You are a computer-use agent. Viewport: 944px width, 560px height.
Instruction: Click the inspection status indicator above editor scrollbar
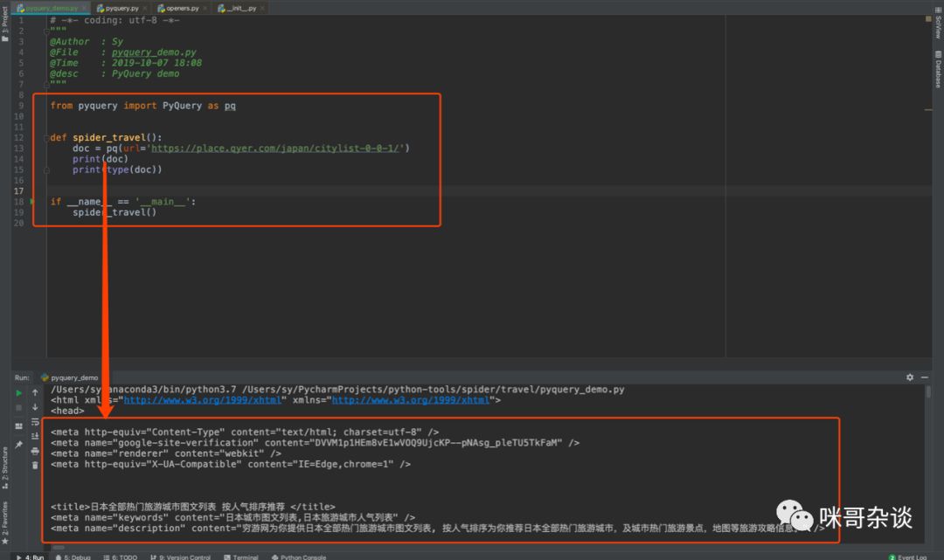tap(927, 19)
